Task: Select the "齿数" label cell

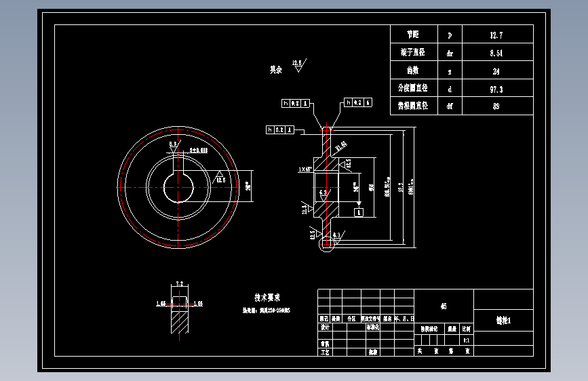Action: 413,70
